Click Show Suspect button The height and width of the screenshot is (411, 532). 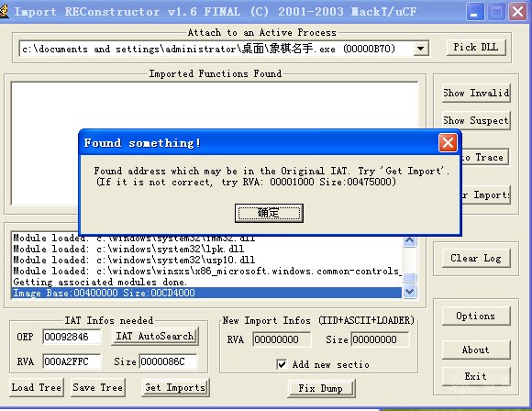(476, 120)
